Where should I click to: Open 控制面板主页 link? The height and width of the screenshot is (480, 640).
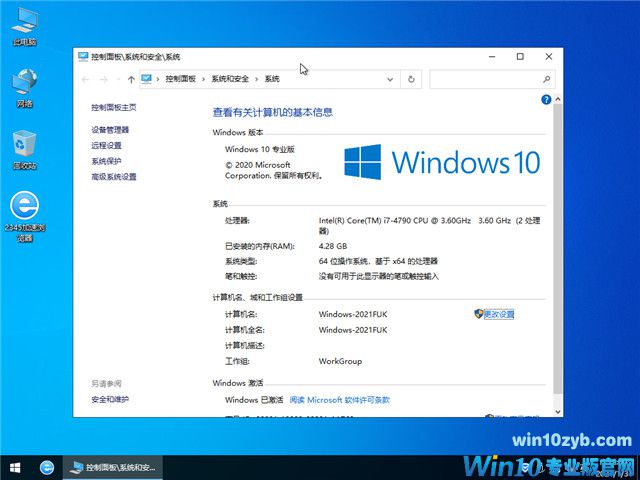[113, 107]
